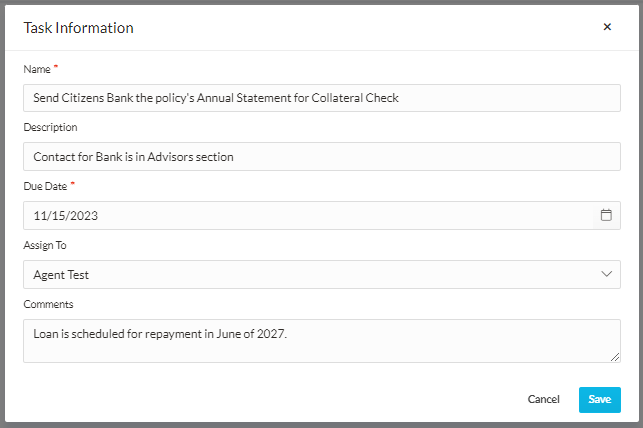
Task: Click the Comments label
Action: click(48, 304)
